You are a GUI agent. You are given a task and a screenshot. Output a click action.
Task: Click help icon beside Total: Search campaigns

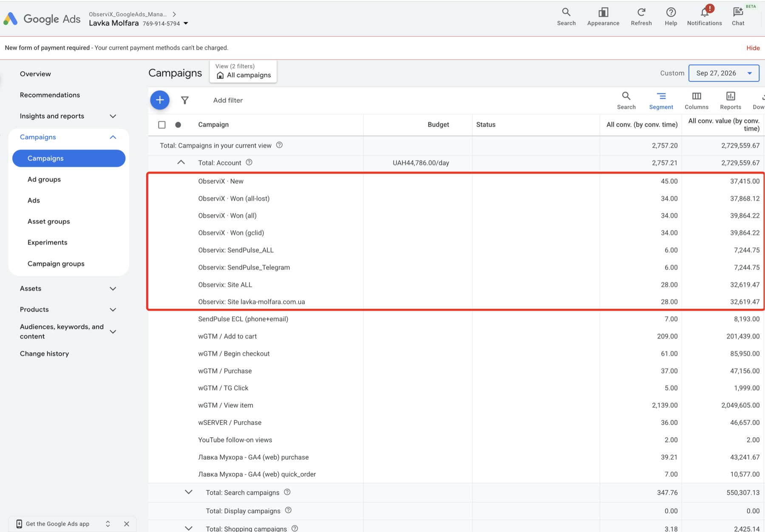pyautogui.click(x=287, y=492)
